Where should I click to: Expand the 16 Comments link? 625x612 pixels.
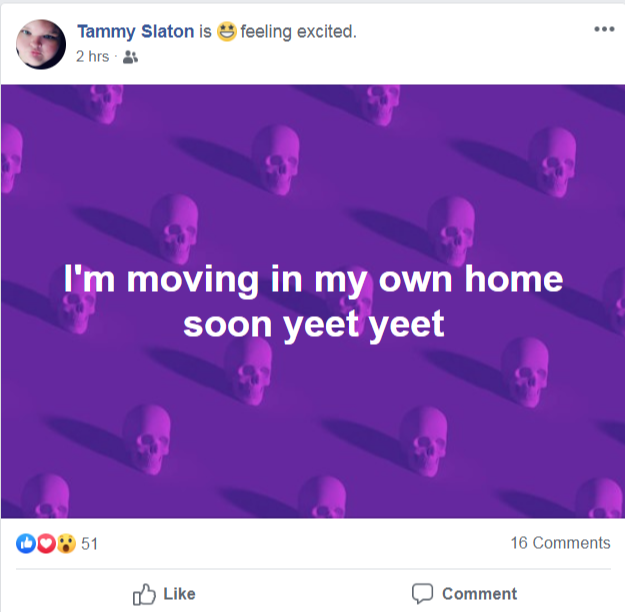click(560, 543)
